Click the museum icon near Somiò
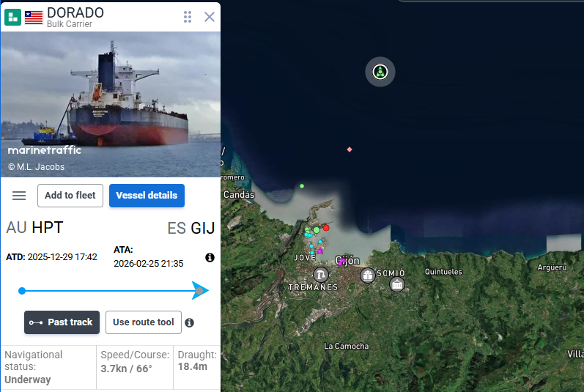This screenshot has width=584, height=392. point(397,284)
